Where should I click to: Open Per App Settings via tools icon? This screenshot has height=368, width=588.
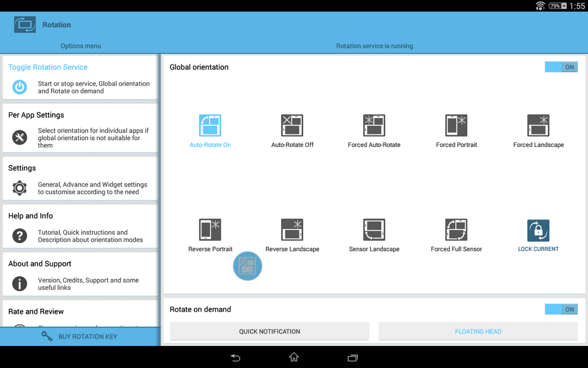(20, 137)
